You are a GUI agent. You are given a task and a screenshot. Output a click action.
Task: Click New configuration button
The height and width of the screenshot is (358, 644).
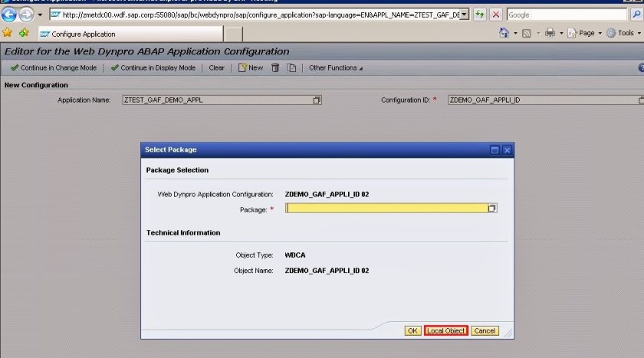point(251,67)
